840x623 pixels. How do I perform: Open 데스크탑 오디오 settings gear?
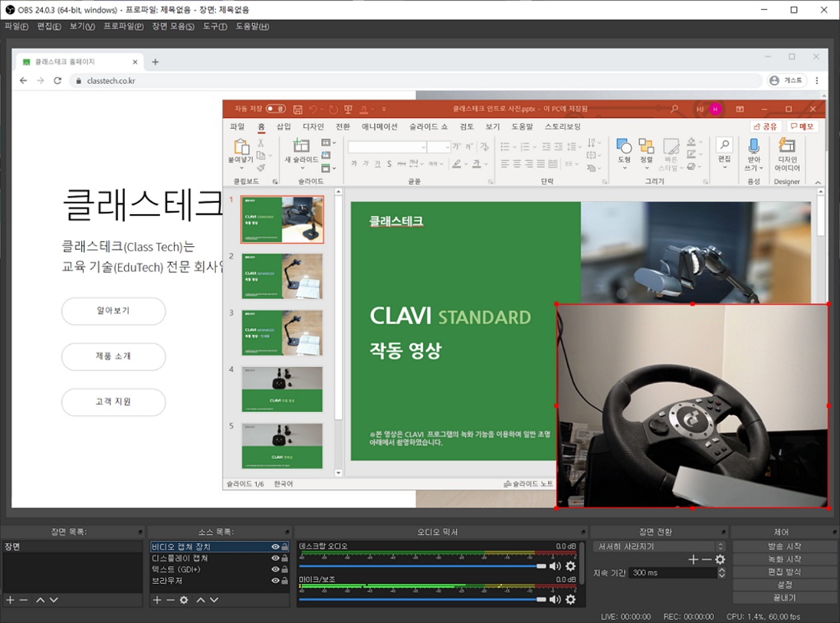coord(571,566)
